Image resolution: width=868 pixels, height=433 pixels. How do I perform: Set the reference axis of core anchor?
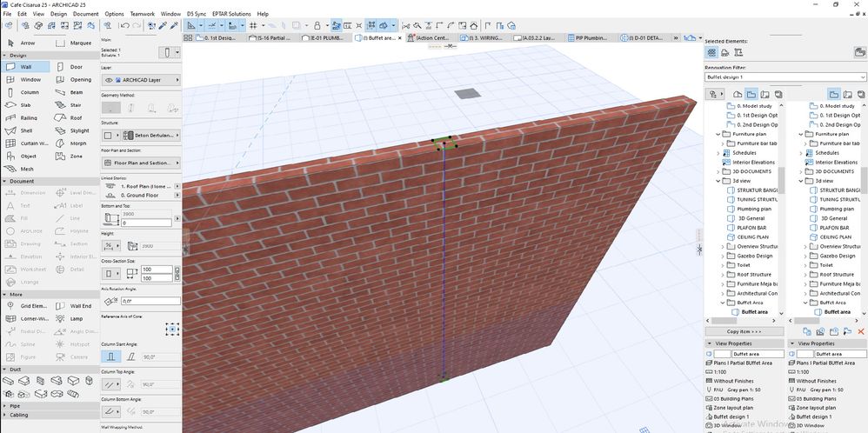173,330
